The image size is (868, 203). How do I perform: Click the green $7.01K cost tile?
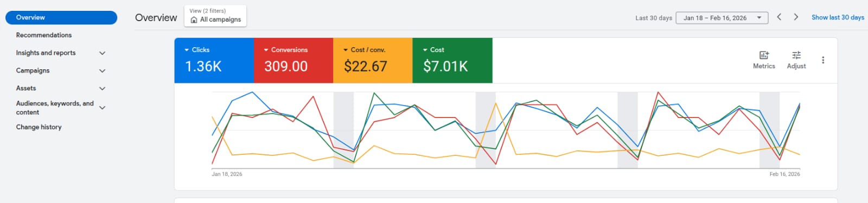coord(452,60)
